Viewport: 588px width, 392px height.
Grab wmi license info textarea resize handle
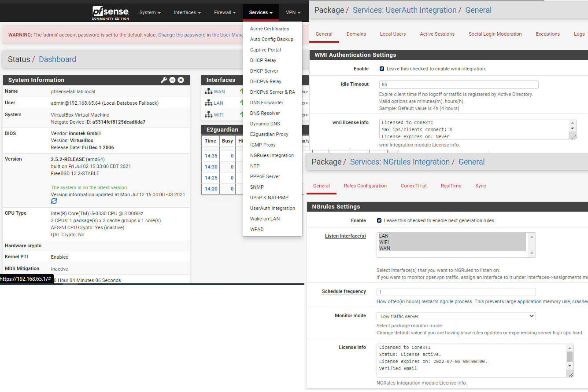(x=573, y=137)
